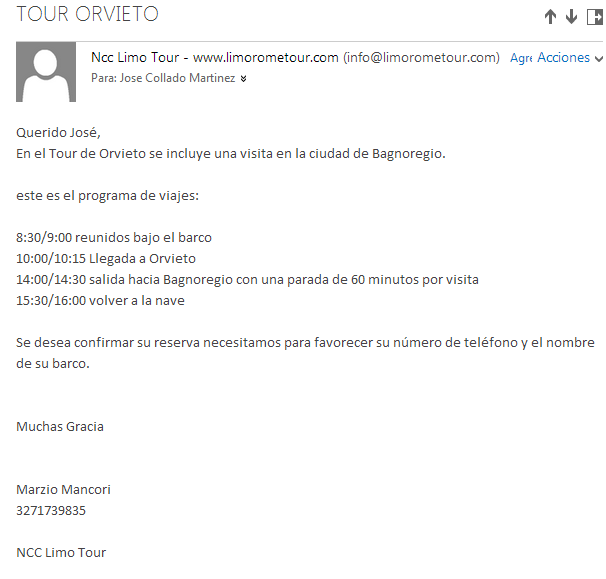The image size is (606, 579).
Task: Open message in new window icon
Action: pos(594,17)
